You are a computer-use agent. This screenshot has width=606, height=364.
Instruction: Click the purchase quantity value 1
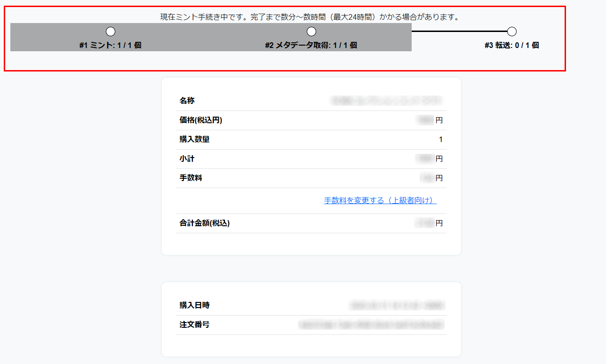[441, 140]
